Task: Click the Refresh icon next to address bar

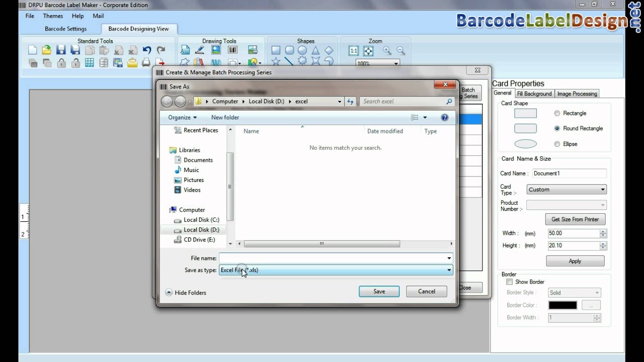Action: pos(351,101)
